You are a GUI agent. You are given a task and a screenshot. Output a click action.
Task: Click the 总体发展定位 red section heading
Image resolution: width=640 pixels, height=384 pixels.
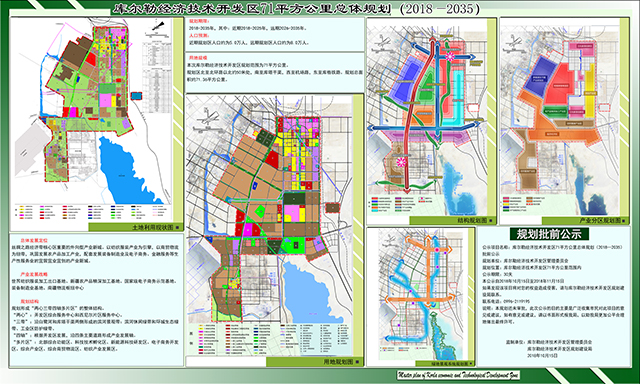click(35, 241)
